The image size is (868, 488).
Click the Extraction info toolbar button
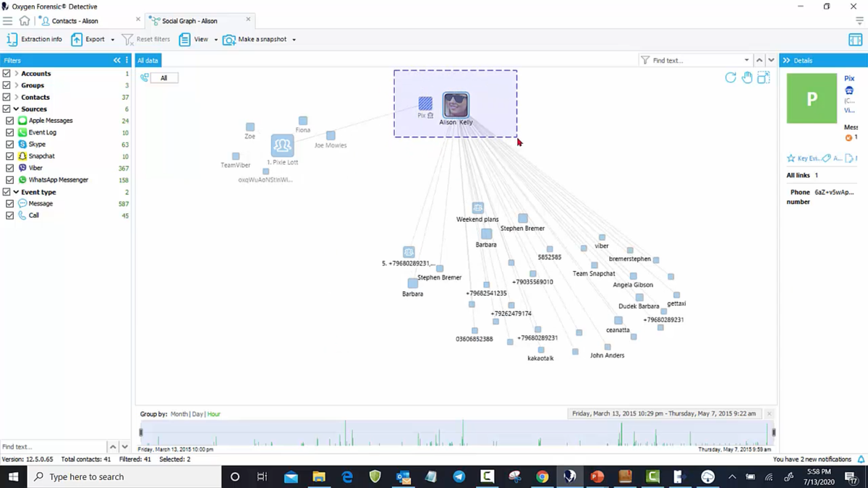click(35, 39)
